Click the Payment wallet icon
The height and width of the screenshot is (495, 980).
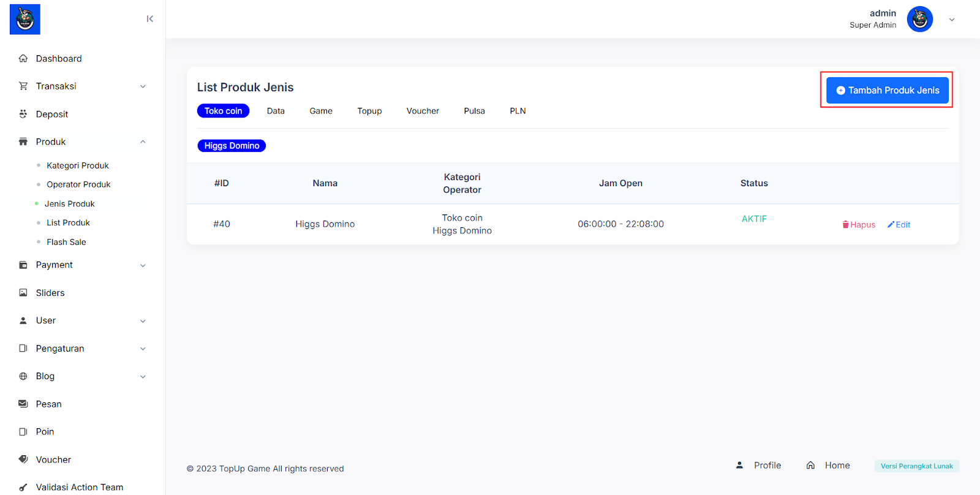(x=23, y=265)
